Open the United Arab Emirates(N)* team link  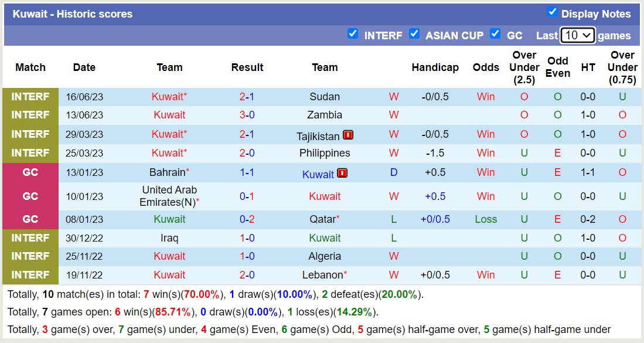pos(169,196)
